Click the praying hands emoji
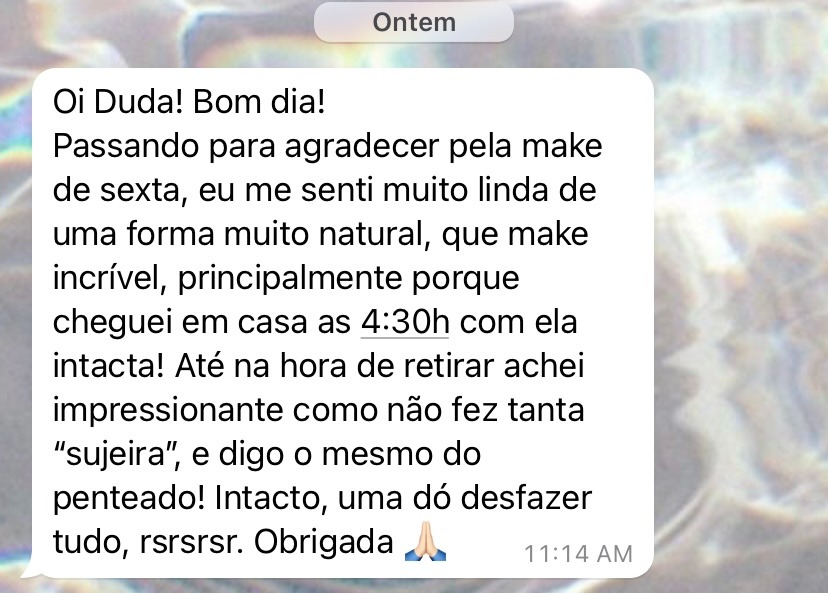 (426, 541)
